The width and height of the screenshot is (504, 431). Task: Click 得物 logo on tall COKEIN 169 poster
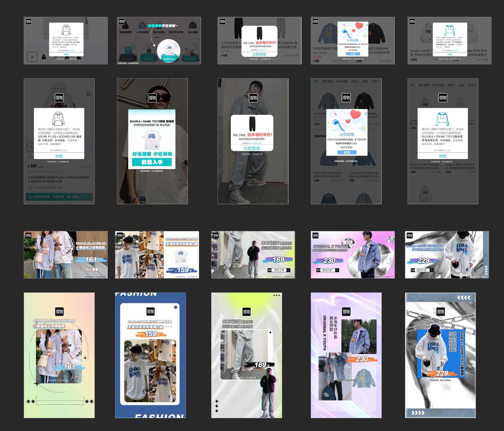click(x=246, y=312)
